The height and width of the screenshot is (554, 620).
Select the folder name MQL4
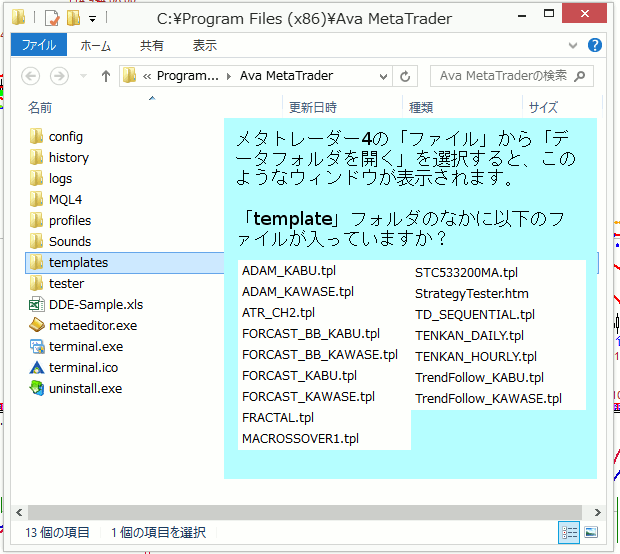pos(65,200)
